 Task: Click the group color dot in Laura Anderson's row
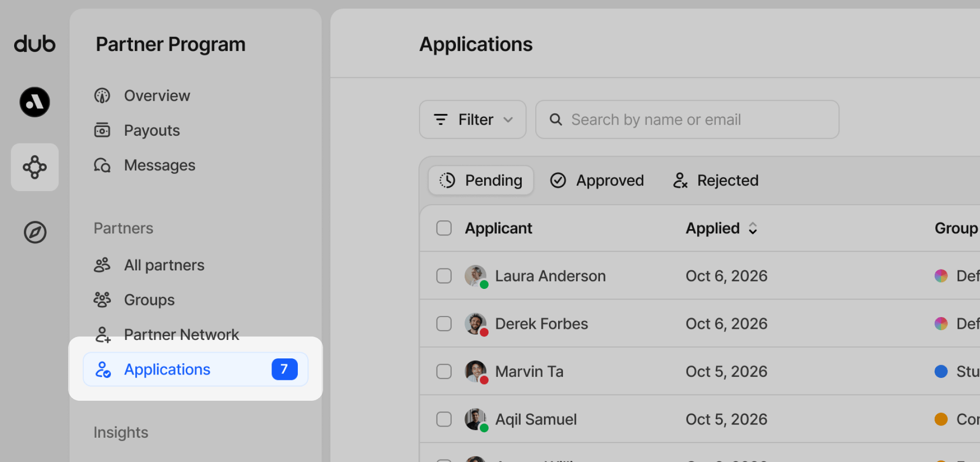(941, 276)
